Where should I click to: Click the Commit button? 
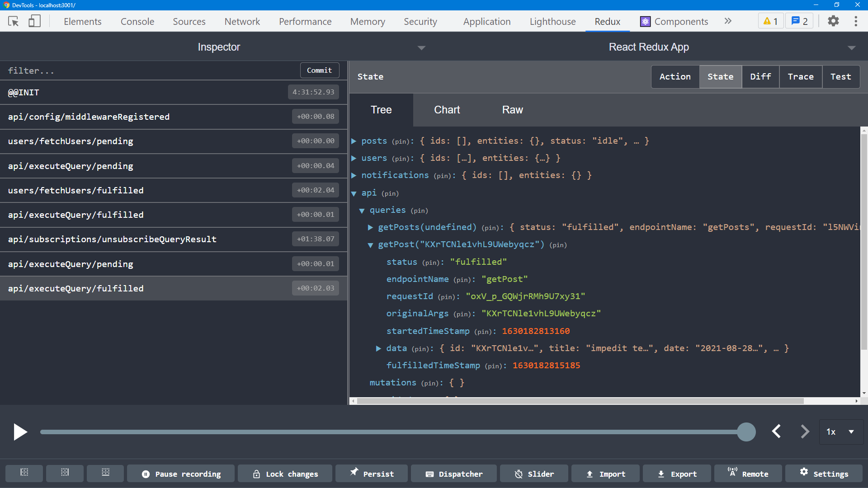tap(319, 70)
